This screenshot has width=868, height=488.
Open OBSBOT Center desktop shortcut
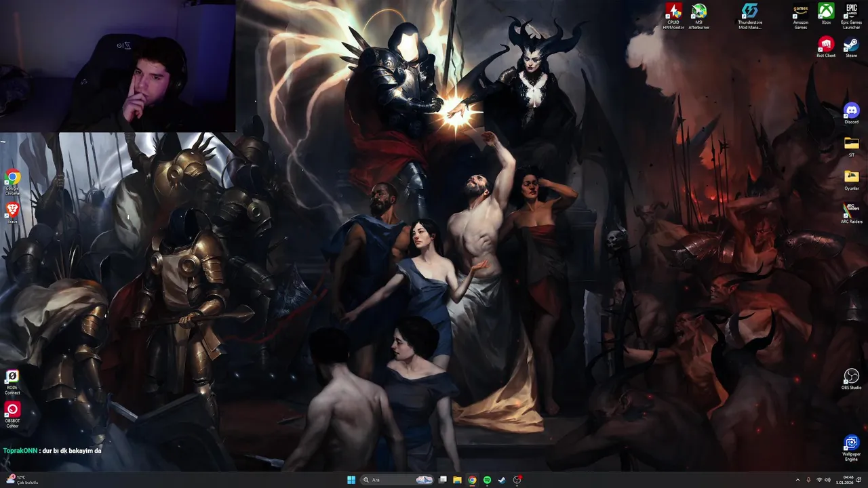[12, 415]
